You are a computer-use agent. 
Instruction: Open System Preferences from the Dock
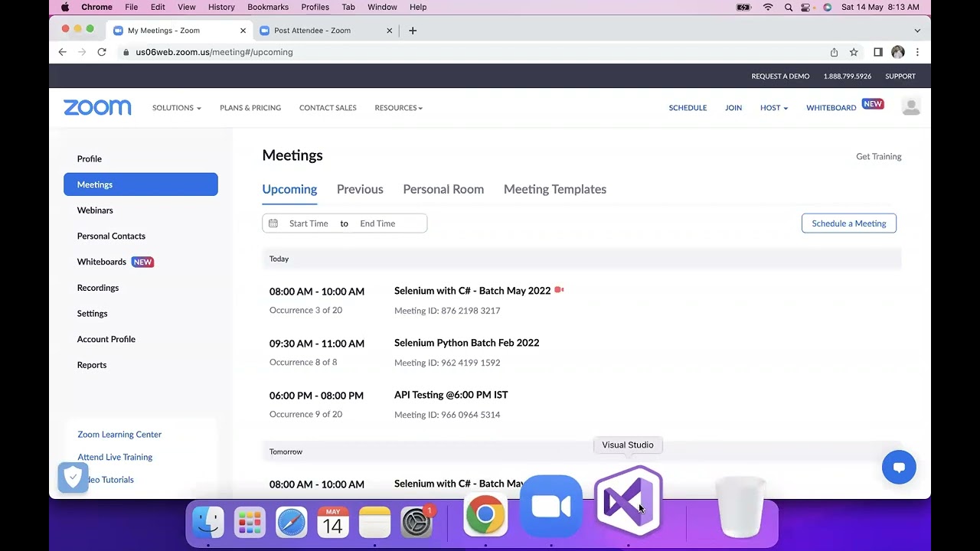click(416, 522)
